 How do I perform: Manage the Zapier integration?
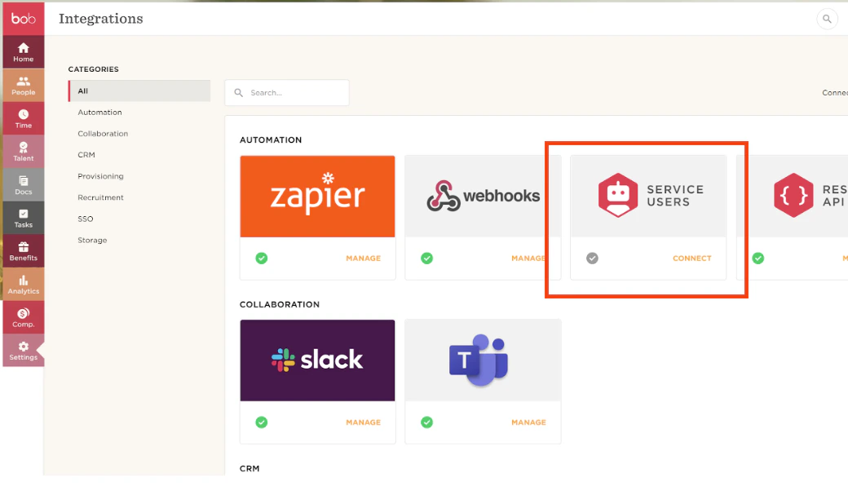coord(363,259)
